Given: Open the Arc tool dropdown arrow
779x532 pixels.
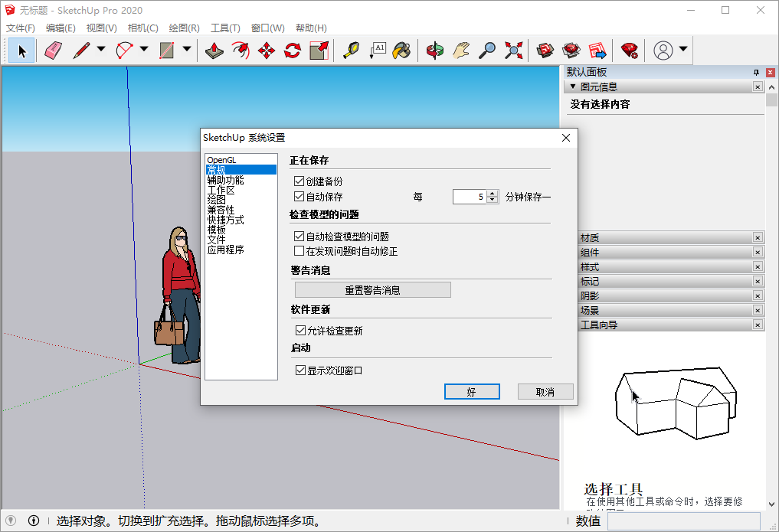Looking at the screenshot, I should click(143, 50).
